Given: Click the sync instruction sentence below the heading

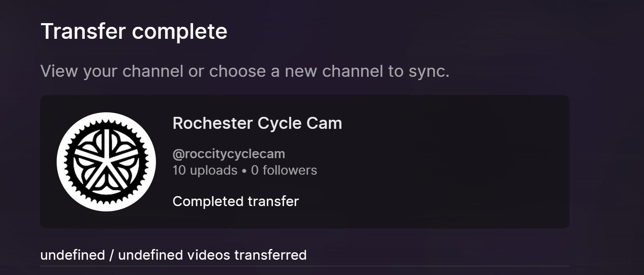Looking at the screenshot, I should point(244,71).
